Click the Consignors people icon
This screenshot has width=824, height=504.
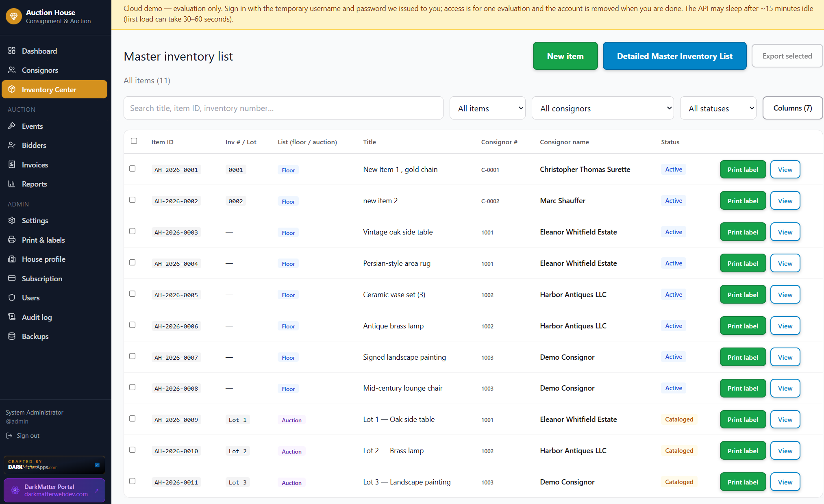tap(12, 70)
